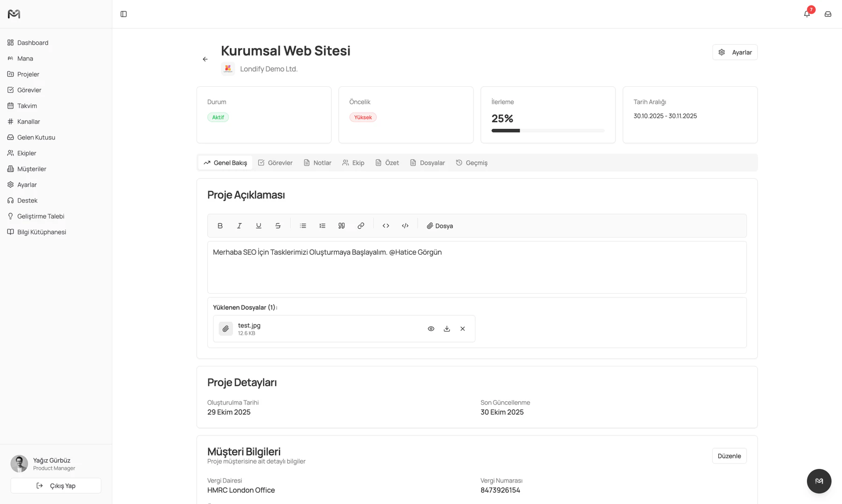This screenshot has height=504, width=842.
Task: Switch to the Görevler tab
Action: (x=275, y=162)
